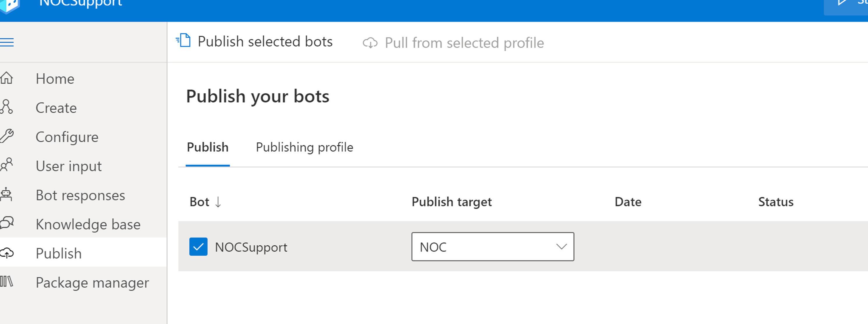
Task: Select the NOCSupport bot row name
Action: click(x=251, y=247)
